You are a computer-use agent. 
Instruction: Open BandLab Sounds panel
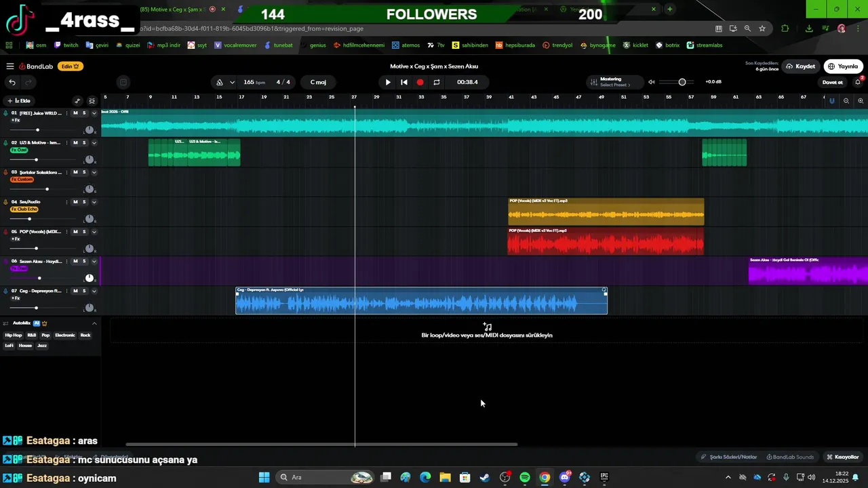[790, 457]
